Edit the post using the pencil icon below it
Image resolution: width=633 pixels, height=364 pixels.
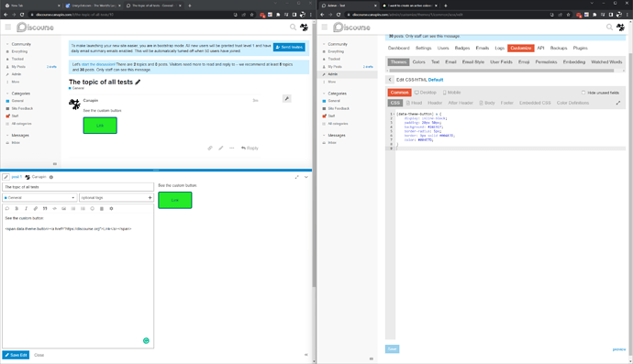[221, 149]
